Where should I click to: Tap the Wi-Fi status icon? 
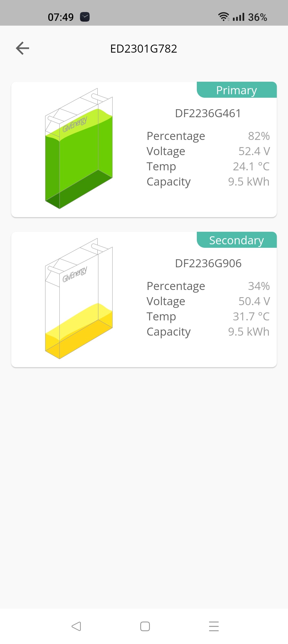(223, 17)
